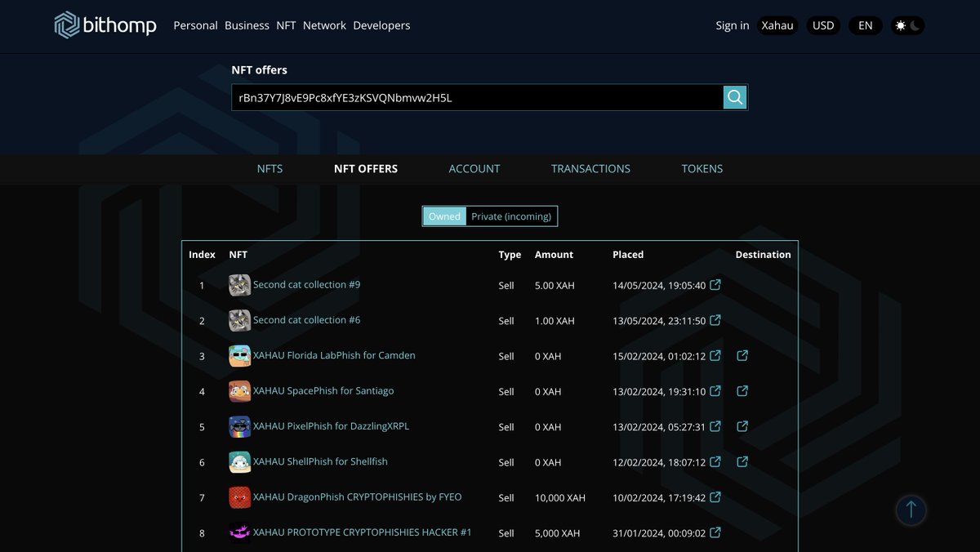Toggle the light/dark theme switch

pos(907,25)
